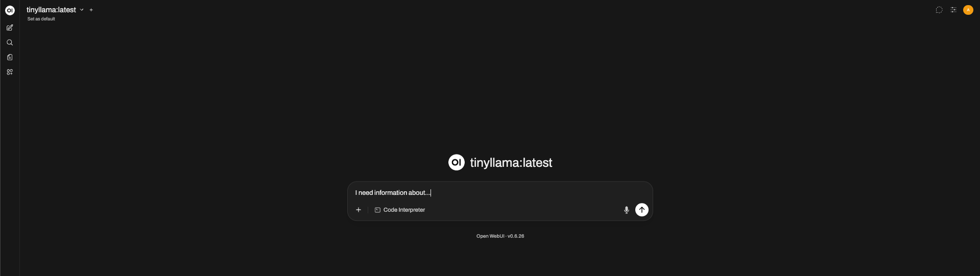
Task: Click the "Set as default" link
Action: (41, 19)
